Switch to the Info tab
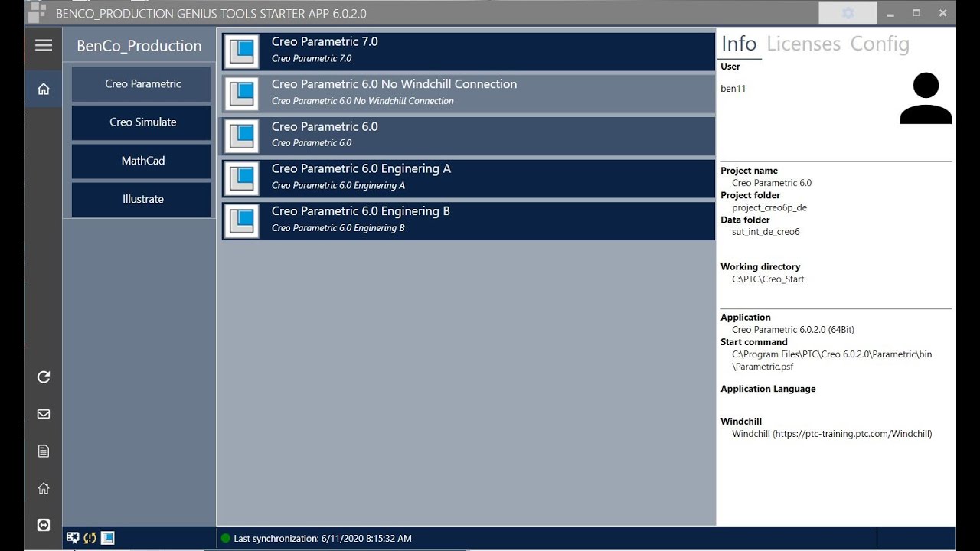Image resolution: width=980 pixels, height=551 pixels. pos(739,44)
